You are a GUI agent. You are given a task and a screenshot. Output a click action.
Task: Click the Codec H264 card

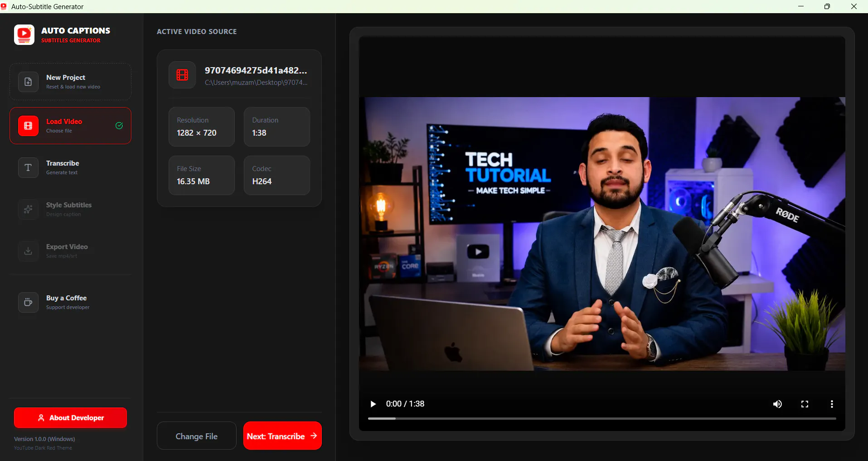277,175
